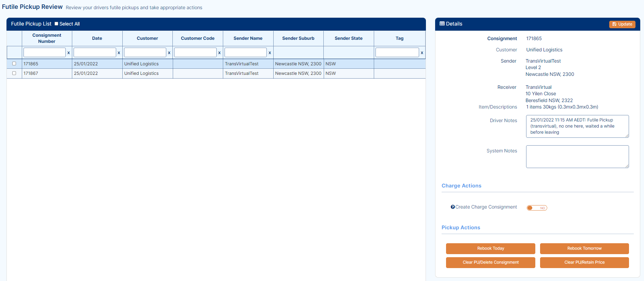Clear the Sender Name filter with x
The image size is (644, 281).
(270, 53)
